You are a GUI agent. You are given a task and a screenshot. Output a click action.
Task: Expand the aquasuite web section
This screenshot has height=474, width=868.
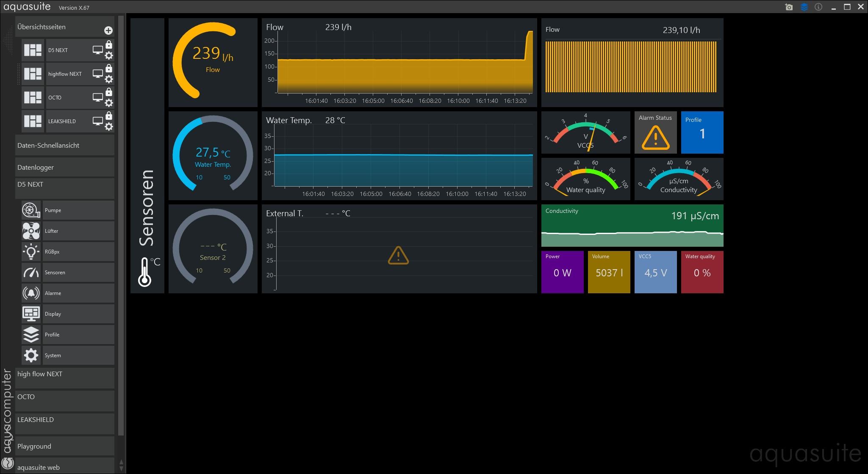pos(65,466)
